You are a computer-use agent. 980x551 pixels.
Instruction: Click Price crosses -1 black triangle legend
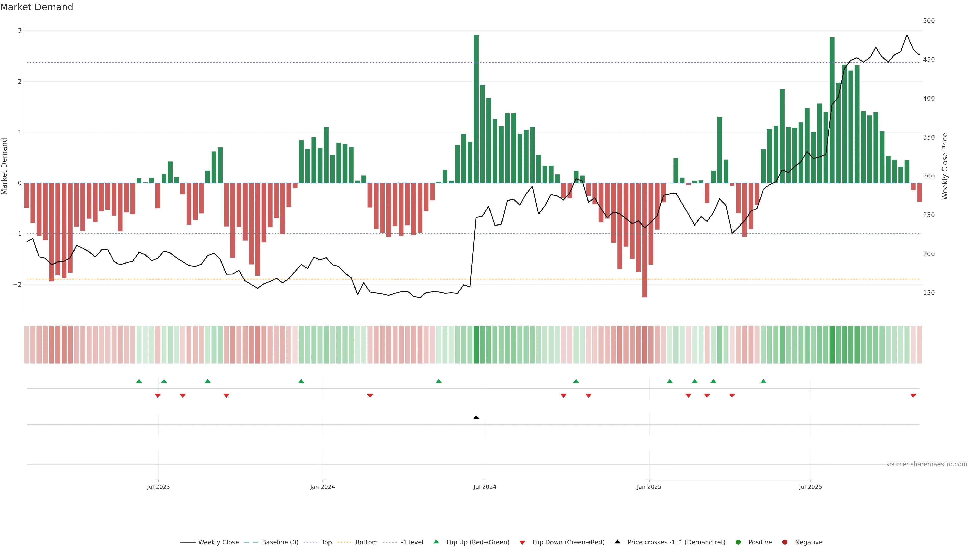click(x=617, y=542)
